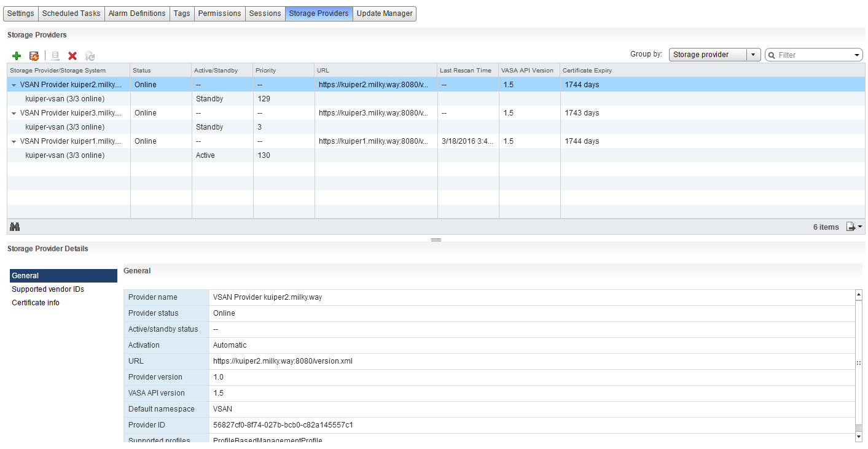This screenshot has height=449, width=868.
Task: Sort by the Certificate Expiry column header
Action: pos(587,71)
